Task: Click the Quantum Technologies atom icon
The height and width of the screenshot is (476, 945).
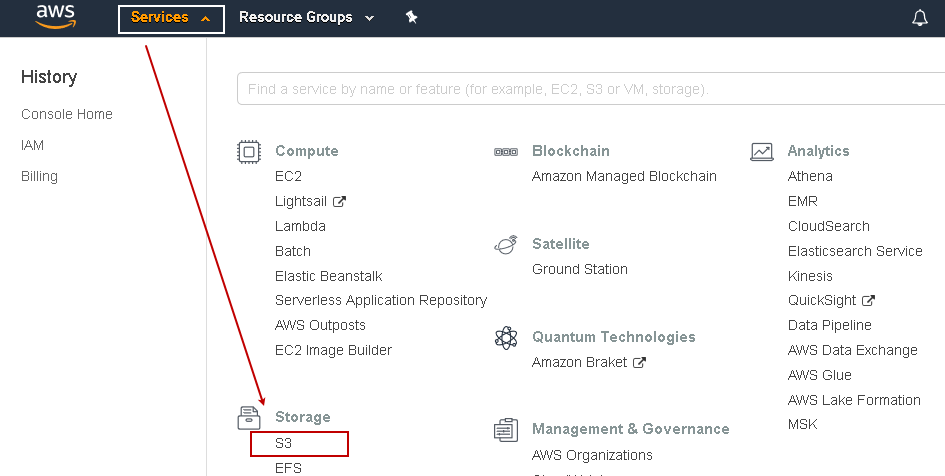Action: click(506, 337)
